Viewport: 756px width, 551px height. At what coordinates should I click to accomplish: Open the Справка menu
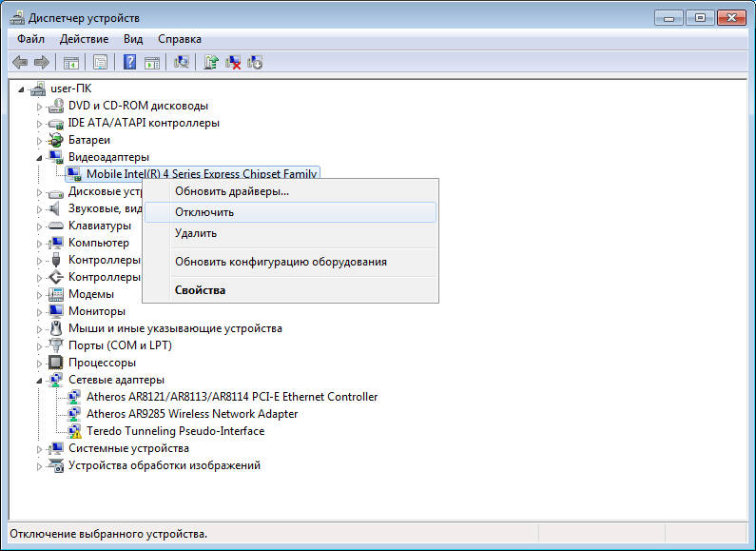180,39
